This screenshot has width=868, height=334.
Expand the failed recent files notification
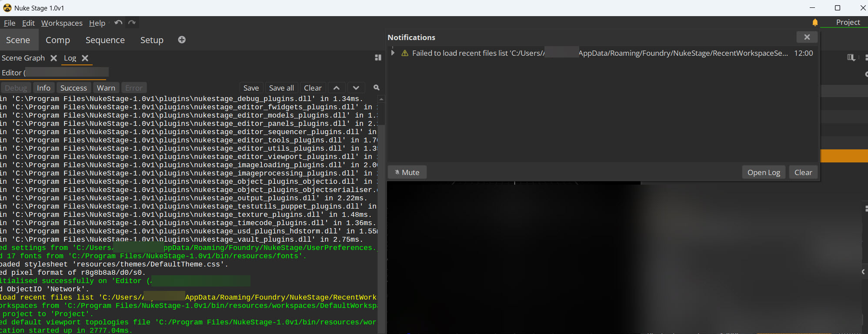393,53
